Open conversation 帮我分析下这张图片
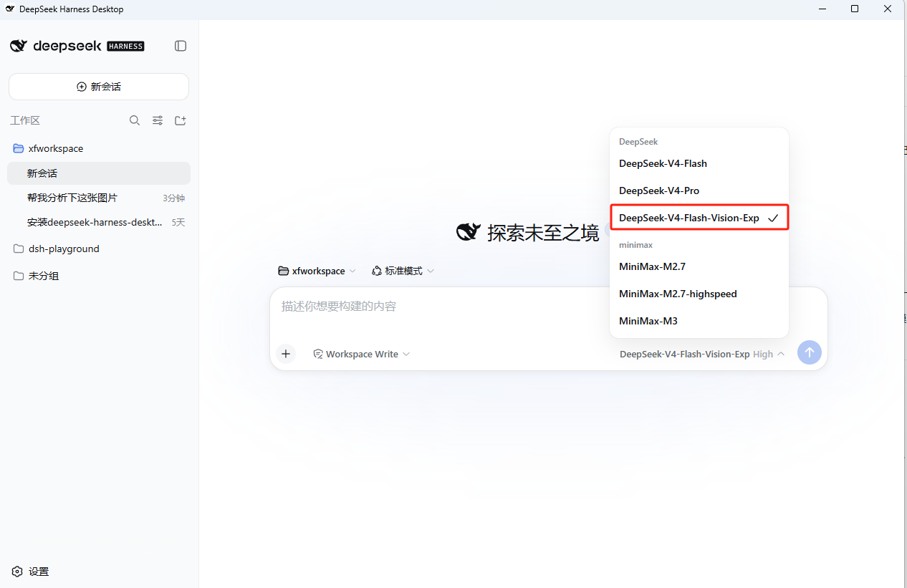The height and width of the screenshot is (588, 907). coord(99,198)
